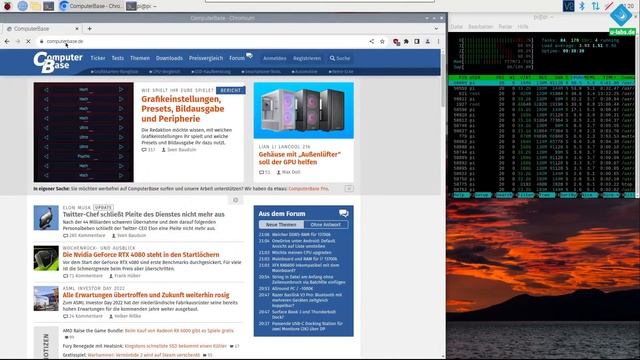Launch the web browser globe icon in taskbar
The image size is (640, 360).
coord(22,6)
